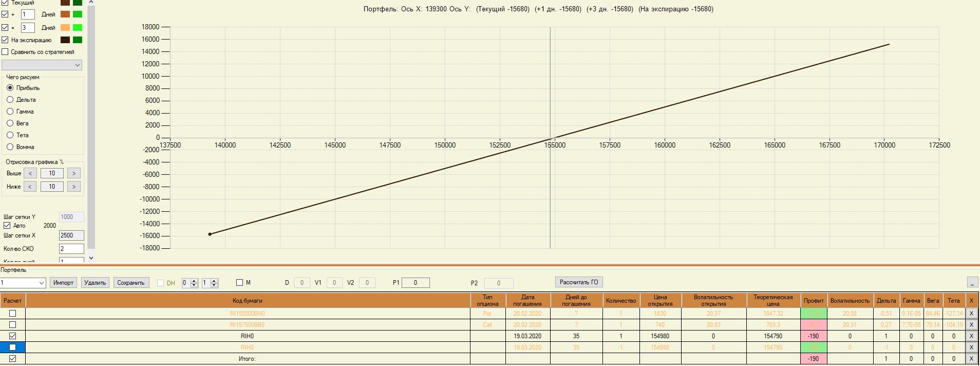Select the Тета radio button
Viewport: 980px width, 366px height.
pos(10,135)
